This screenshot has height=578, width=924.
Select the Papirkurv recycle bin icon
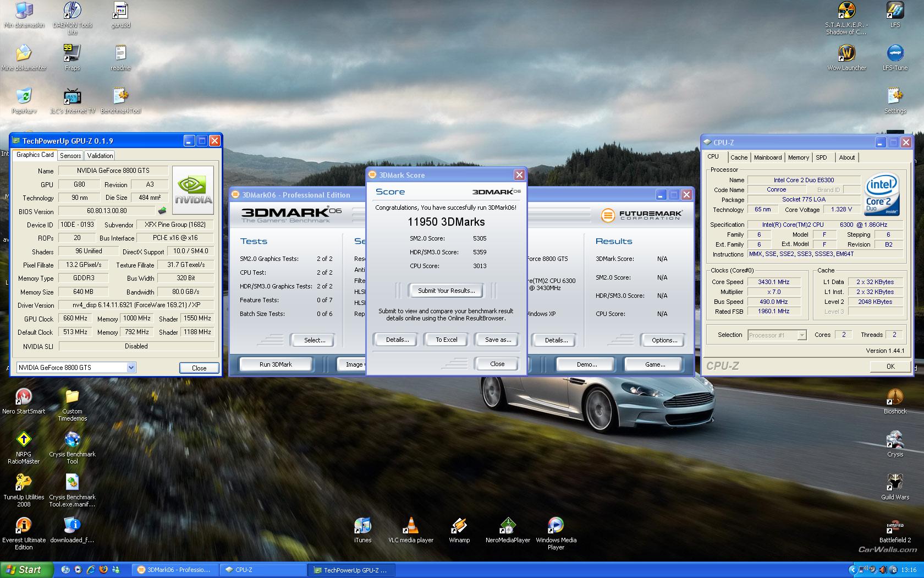(x=24, y=101)
